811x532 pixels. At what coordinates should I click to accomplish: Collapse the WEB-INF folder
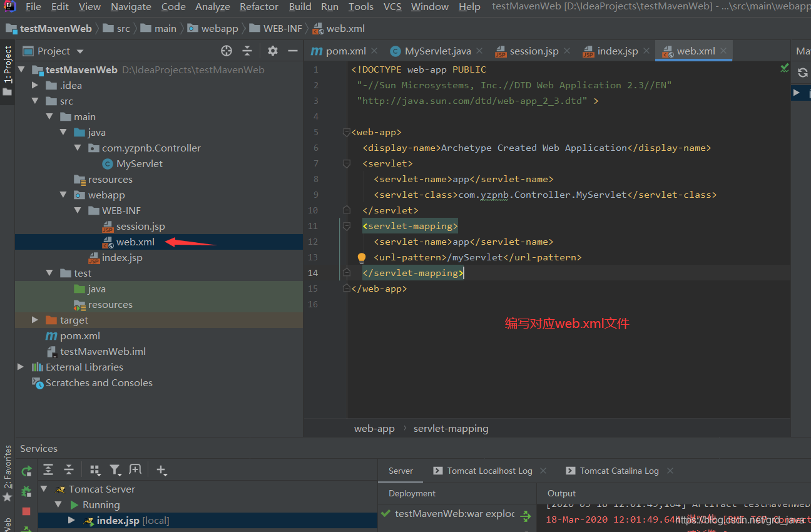pyautogui.click(x=77, y=210)
